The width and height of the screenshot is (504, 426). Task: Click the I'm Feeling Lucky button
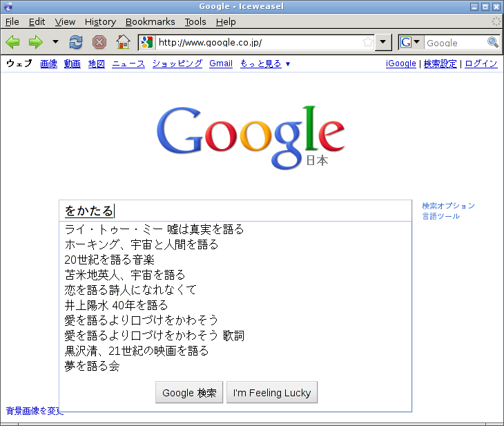pos(272,392)
